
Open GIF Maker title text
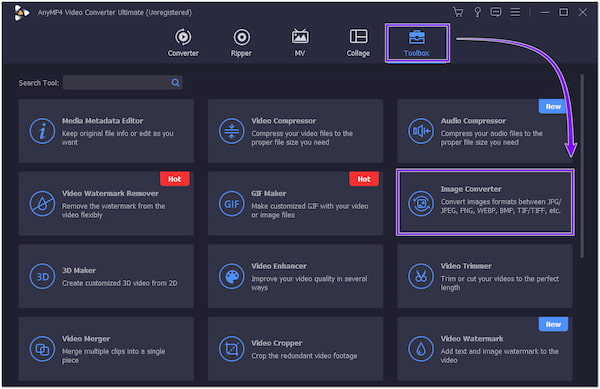tap(269, 194)
